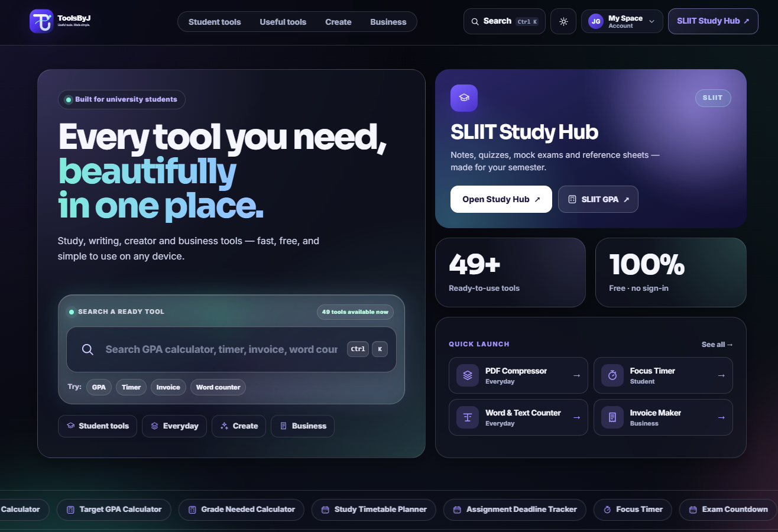Click the PDF Compressor layers icon

click(468, 375)
